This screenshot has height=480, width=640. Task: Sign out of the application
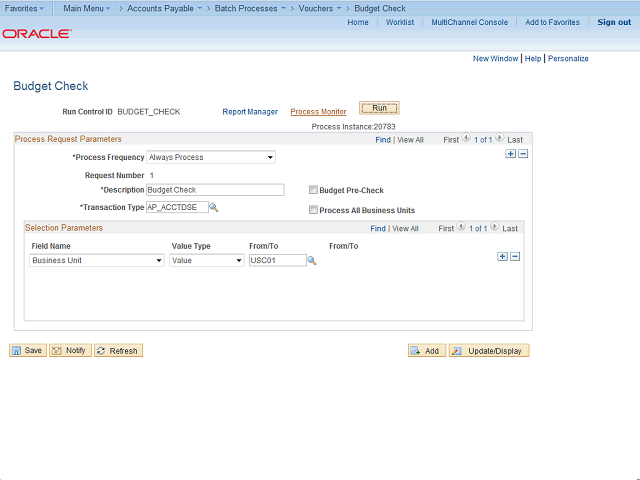(614, 22)
